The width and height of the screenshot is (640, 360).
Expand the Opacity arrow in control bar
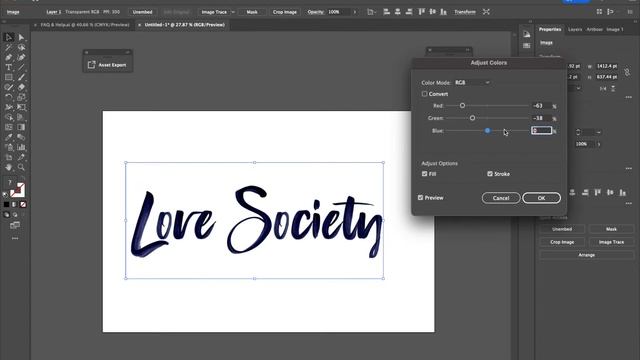click(x=354, y=12)
